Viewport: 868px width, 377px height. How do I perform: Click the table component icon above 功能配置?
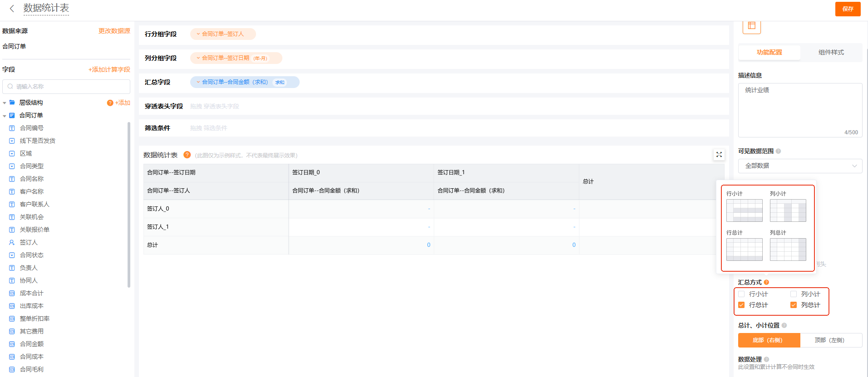751,26
